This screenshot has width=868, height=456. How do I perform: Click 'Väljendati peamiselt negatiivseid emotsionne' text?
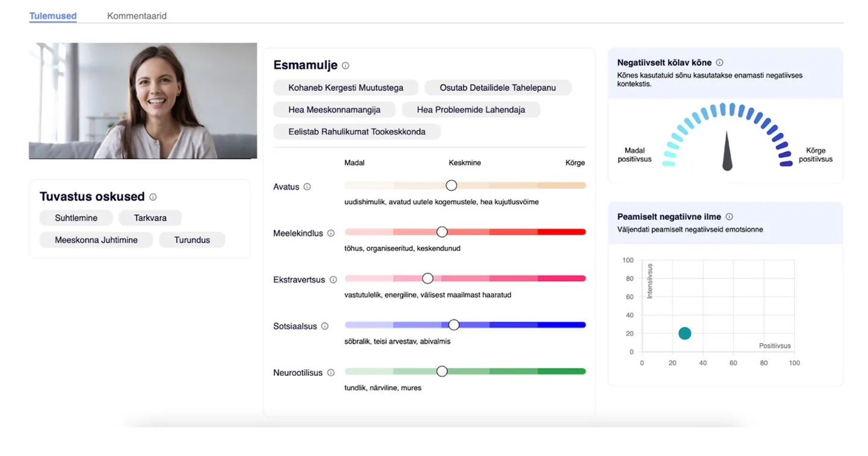(690, 230)
